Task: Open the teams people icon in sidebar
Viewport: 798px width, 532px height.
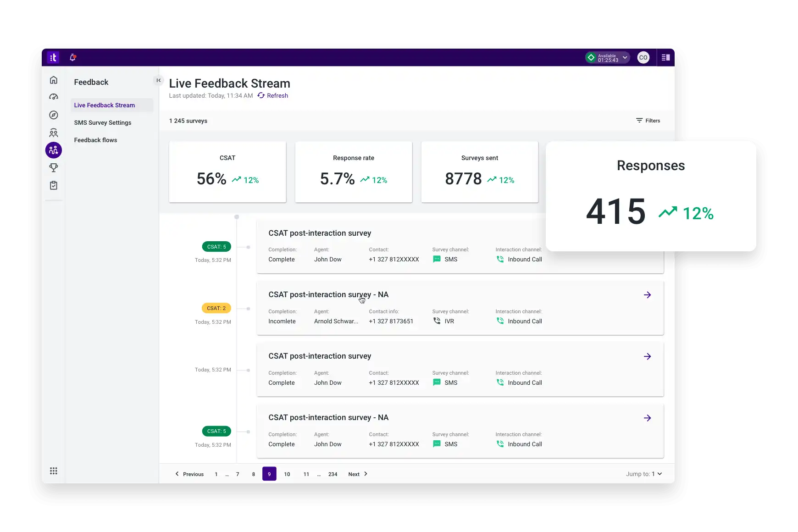Action: (54, 133)
